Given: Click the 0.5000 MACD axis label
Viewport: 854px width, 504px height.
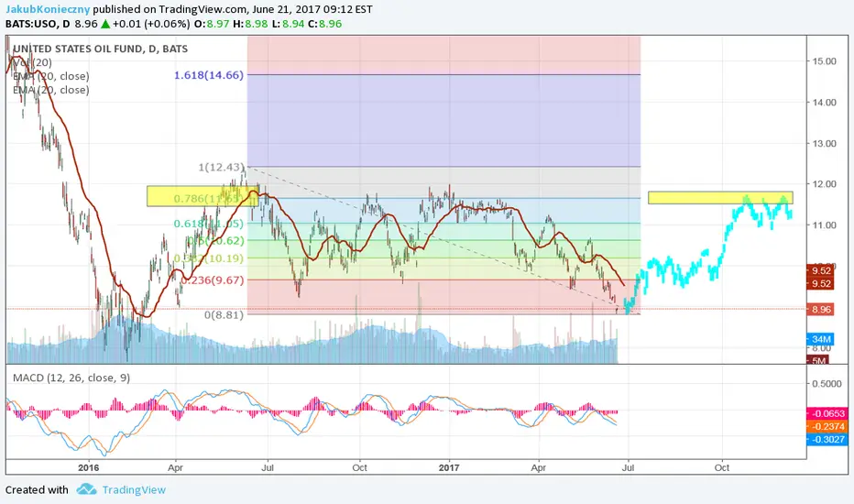Looking at the screenshot, I should (827, 384).
